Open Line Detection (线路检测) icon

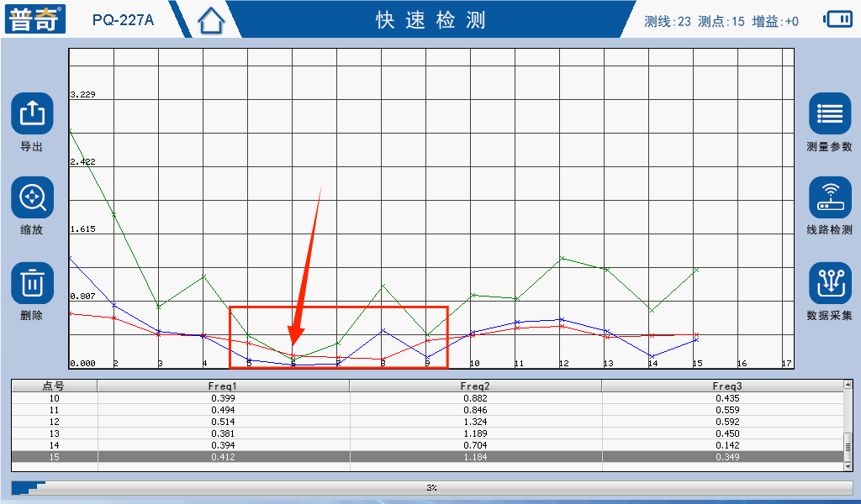[829, 198]
